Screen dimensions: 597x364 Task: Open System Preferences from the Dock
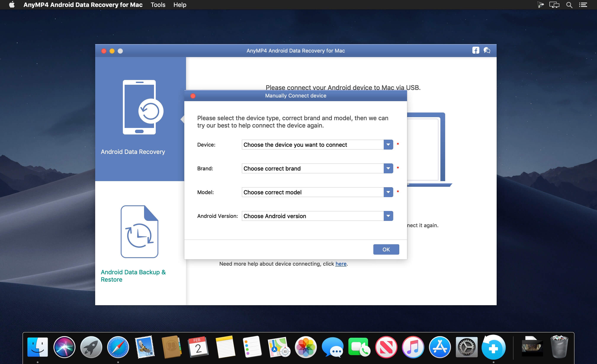[466, 348]
